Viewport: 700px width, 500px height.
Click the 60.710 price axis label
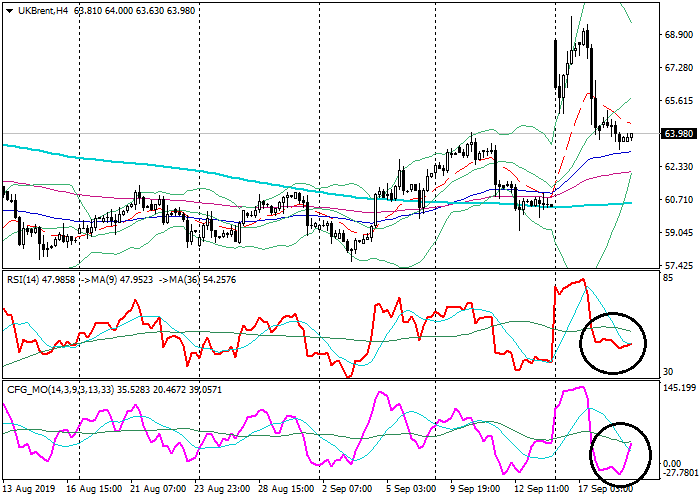coord(677,200)
